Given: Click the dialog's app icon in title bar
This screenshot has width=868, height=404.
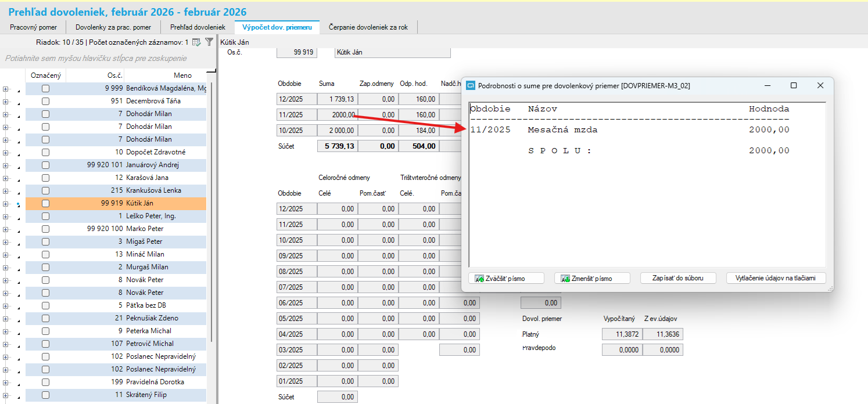Looking at the screenshot, I should click(x=471, y=85).
